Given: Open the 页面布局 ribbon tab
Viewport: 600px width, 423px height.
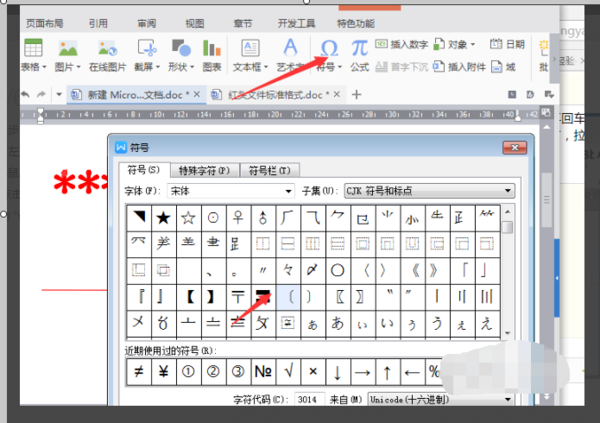Looking at the screenshot, I should [44, 24].
